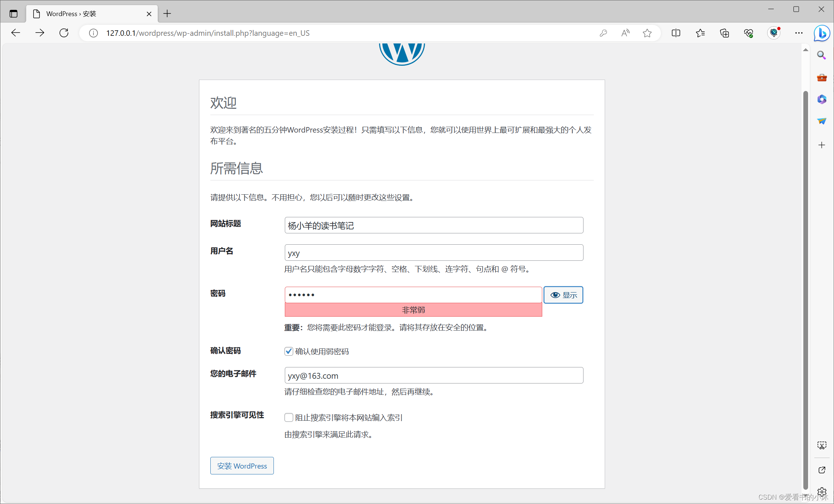Click the scrollbar up arrow
834x504 pixels.
(806, 50)
